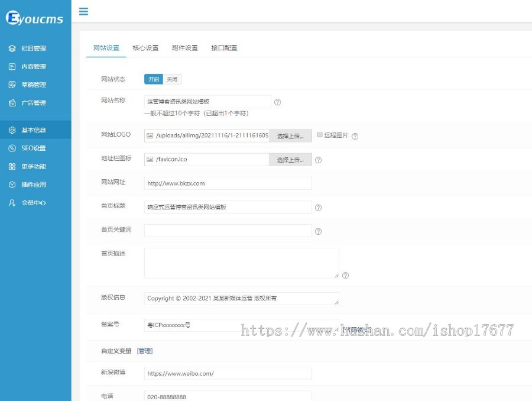Focus the 备案号 ICP field
Screen dimensions: 532x401
point(242,325)
